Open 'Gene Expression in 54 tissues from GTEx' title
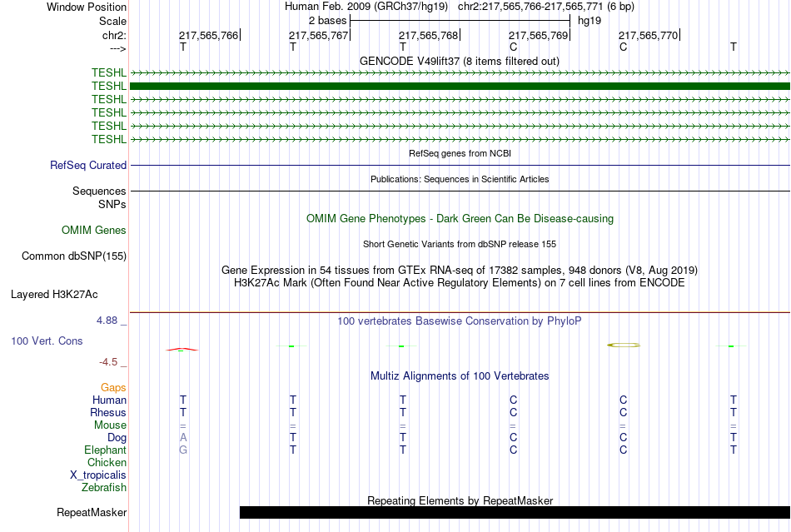The width and height of the screenshot is (791, 532). 460,271
